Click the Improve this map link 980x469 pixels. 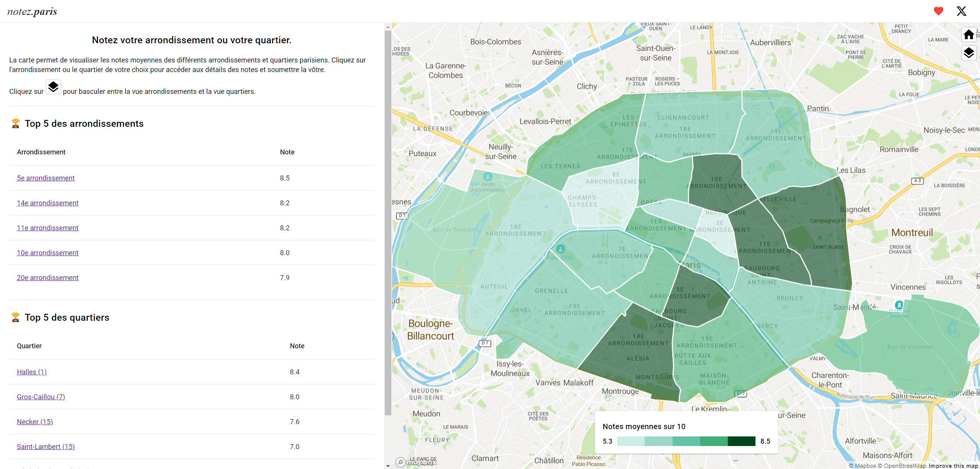click(x=953, y=466)
